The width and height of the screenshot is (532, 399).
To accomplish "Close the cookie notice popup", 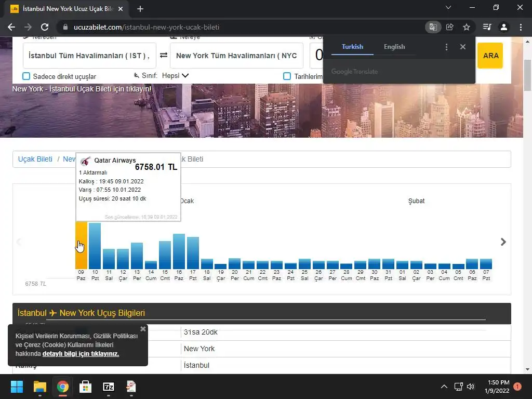I will click(143, 329).
